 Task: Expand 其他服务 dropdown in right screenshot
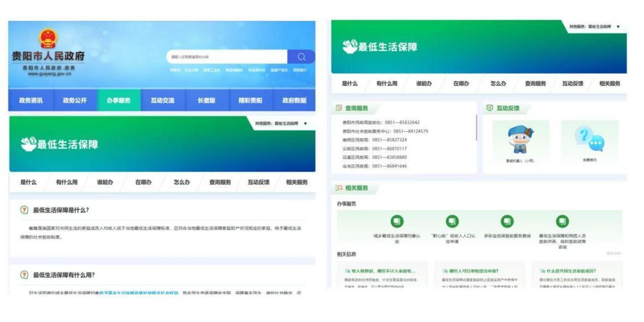(x=618, y=27)
